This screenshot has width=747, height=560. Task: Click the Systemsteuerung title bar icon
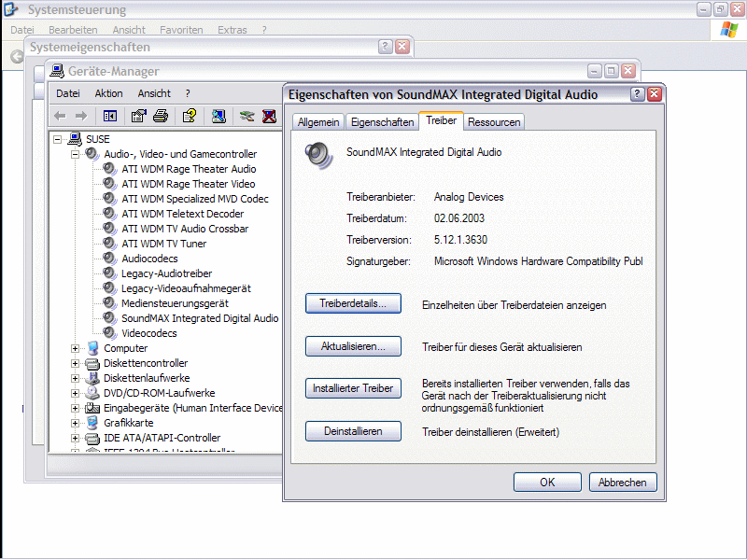(11, 9)
